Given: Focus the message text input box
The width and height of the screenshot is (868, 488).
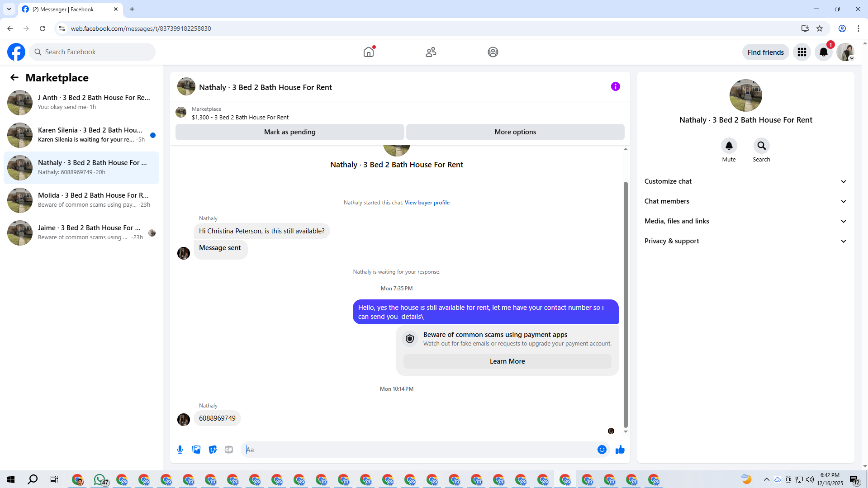Looking at the screenshot, I should (420, 450).
